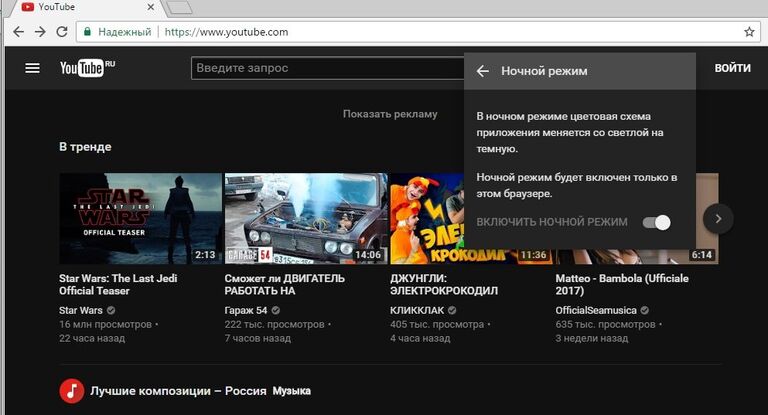
Task: Click the Ночной режим panel title
Action: [544, 71]
